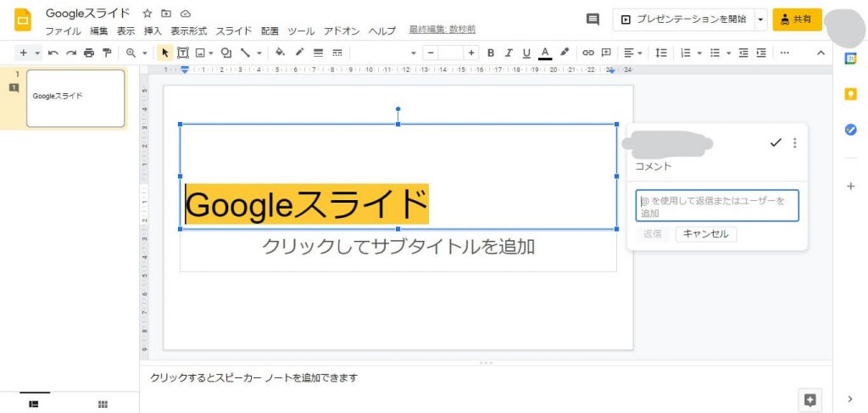This screenshot has width=868, height=413.
Task: Select the slide 1 thumbnail
Action: [x=75, y=98]
